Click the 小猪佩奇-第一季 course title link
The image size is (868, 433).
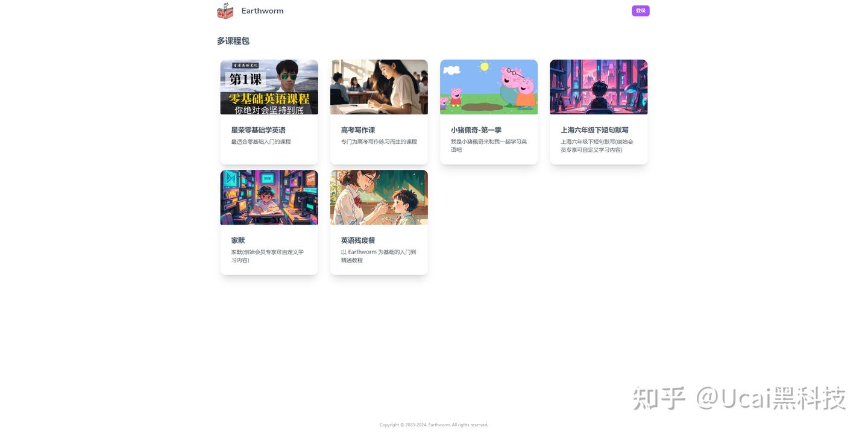tap(476, 129)
